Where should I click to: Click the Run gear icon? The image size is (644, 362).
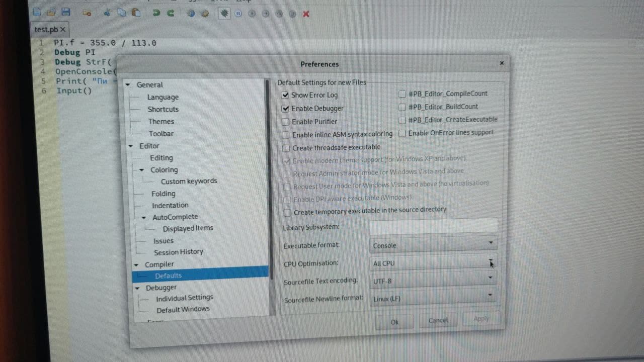(205, 14)
